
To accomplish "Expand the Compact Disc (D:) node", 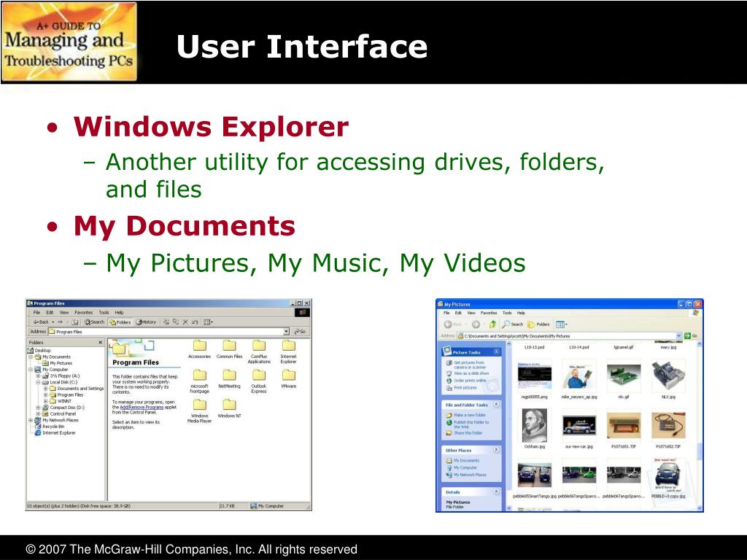I will click(38, 408).
